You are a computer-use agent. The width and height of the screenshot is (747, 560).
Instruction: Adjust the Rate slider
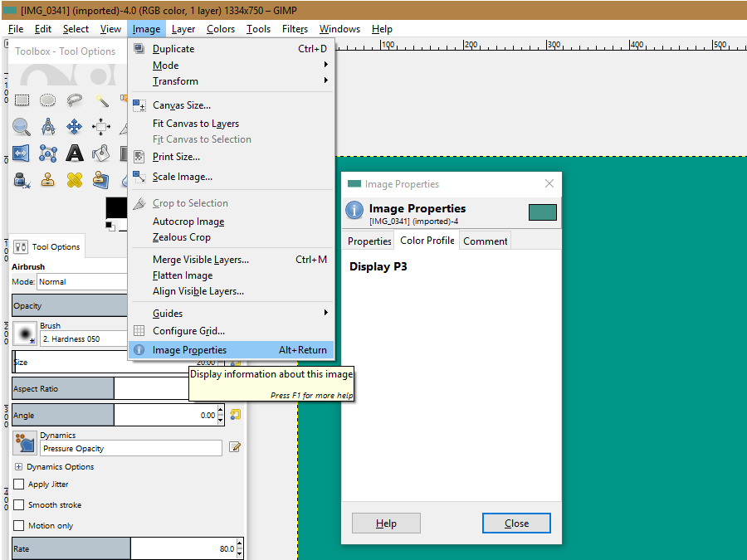click(x=124, y=548)
